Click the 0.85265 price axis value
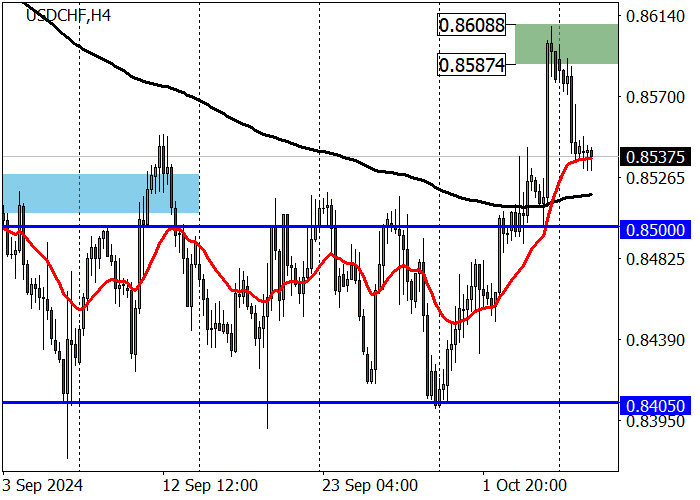 [x=655, y=178]
